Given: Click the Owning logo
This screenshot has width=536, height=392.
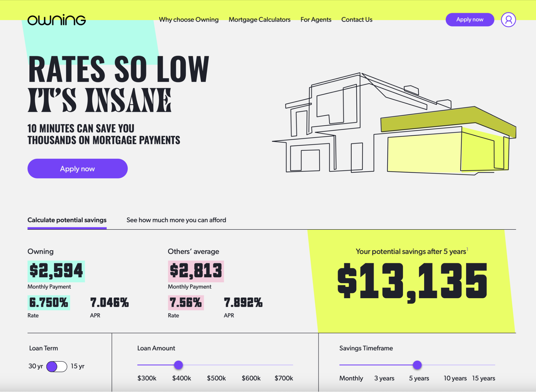Looking at the screenshot, I should 56,20.
